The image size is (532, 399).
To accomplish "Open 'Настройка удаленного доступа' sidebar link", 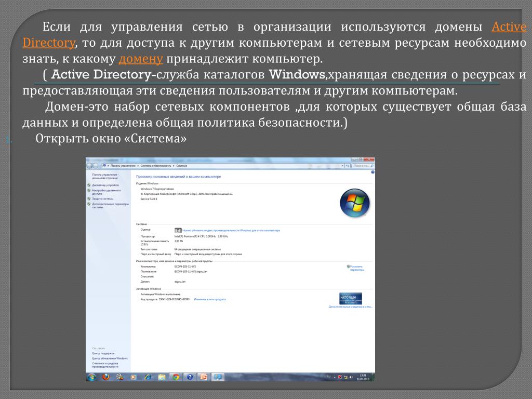I will (x=106, y=192).
